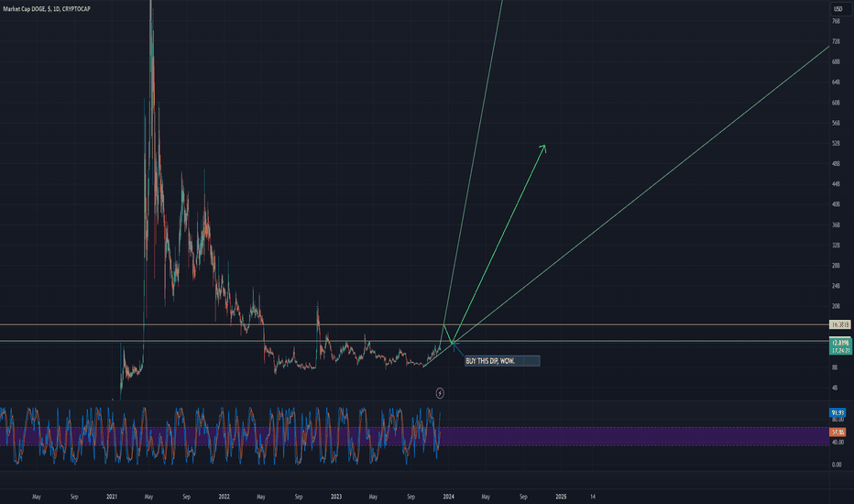Click the 60B price axis label
The image size is (854, 504).
pyautogui.click(x=836, y=103)
